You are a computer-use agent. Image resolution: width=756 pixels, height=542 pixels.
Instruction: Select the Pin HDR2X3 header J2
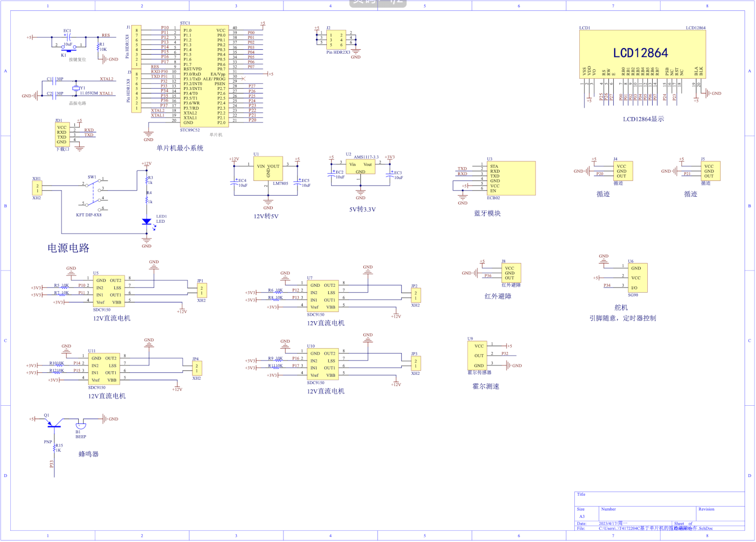click(336, 40)
